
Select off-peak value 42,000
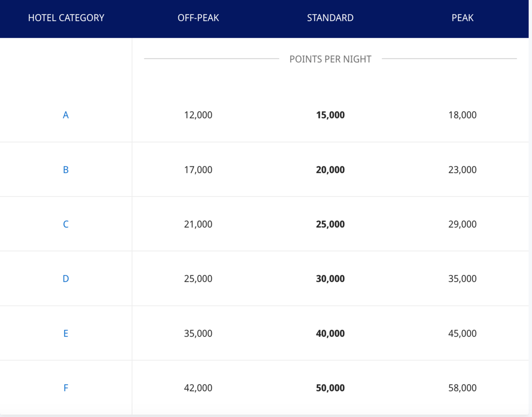(198, 388)
